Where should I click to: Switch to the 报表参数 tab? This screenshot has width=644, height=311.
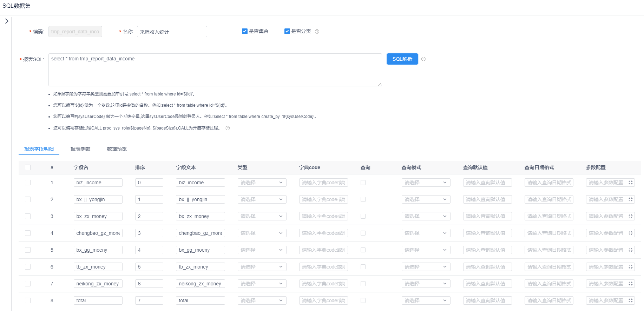(80, 149)
